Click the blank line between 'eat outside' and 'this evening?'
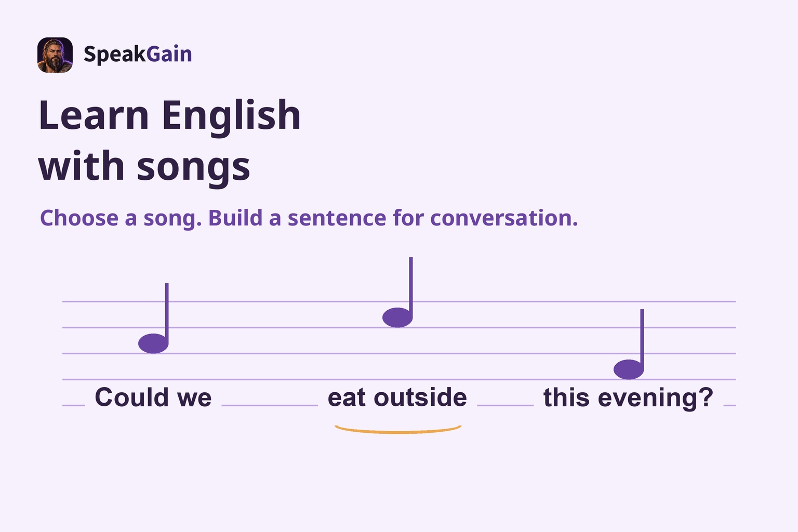 point(505,405)
